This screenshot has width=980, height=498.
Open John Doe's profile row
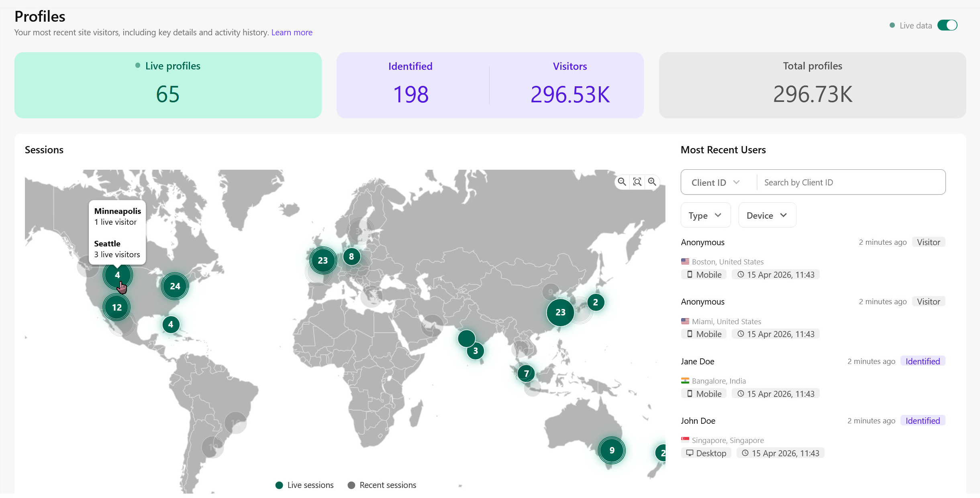click(x=813, y=437)
